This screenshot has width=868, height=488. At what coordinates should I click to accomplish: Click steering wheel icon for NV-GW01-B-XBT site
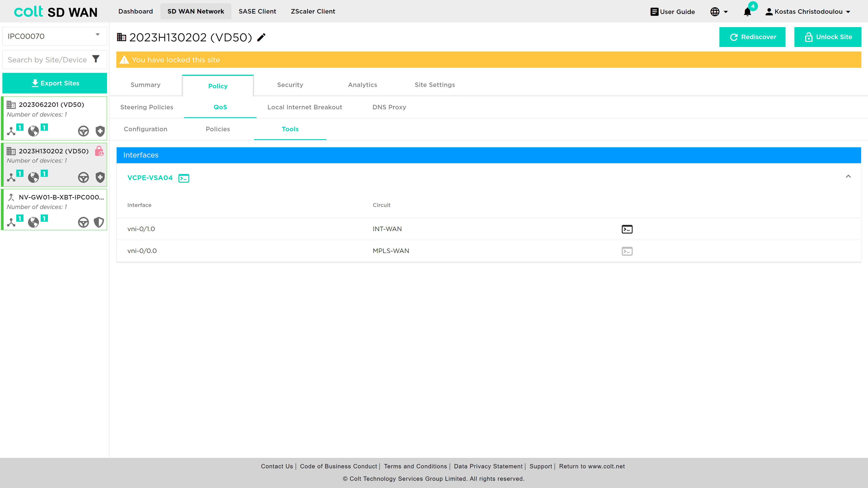click(x=83, y=222)
